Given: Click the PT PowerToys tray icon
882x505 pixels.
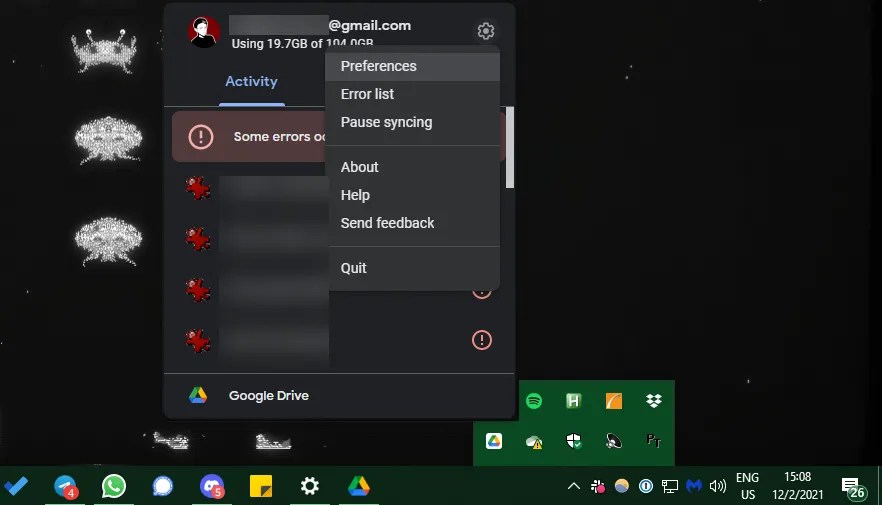Looking at the screenshot, I should tap(654, 440).
